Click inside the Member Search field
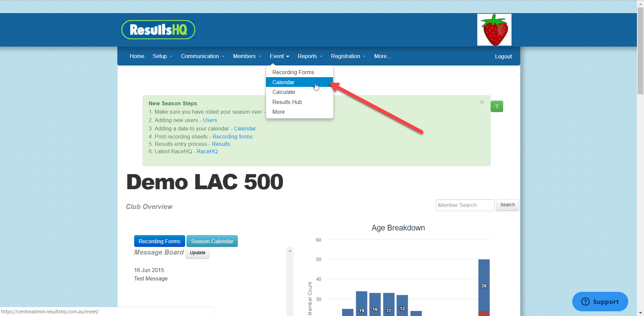Viewport: 644px width, 316px height. [465, 205]
